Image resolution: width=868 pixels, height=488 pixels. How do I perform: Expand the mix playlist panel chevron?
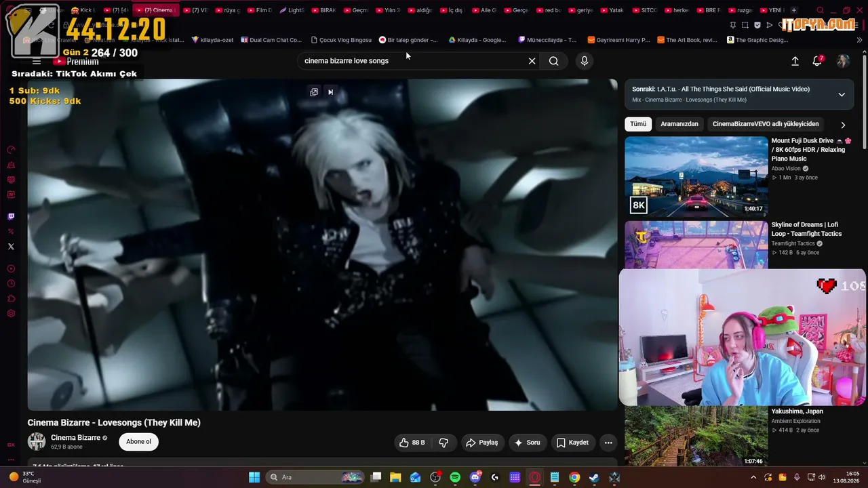(842, 94)
